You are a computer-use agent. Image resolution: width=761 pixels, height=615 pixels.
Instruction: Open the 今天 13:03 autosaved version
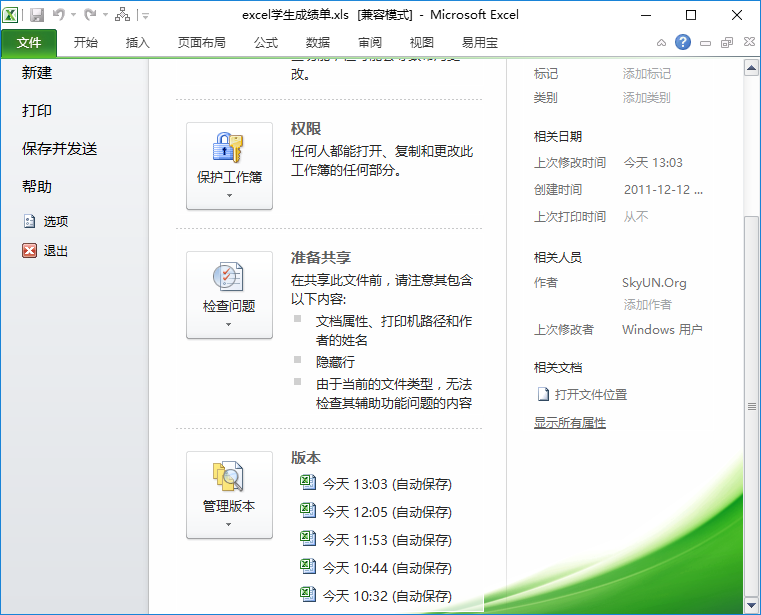click(x=387, y=484)
